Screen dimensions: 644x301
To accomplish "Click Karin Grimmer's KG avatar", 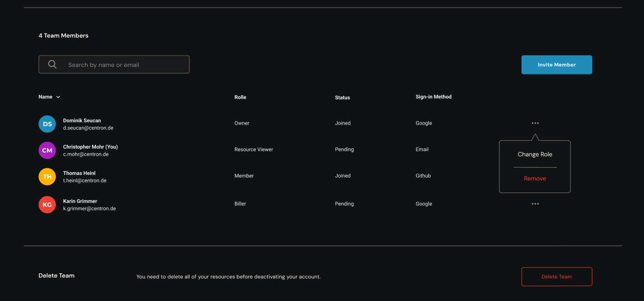I will (47, 205).
